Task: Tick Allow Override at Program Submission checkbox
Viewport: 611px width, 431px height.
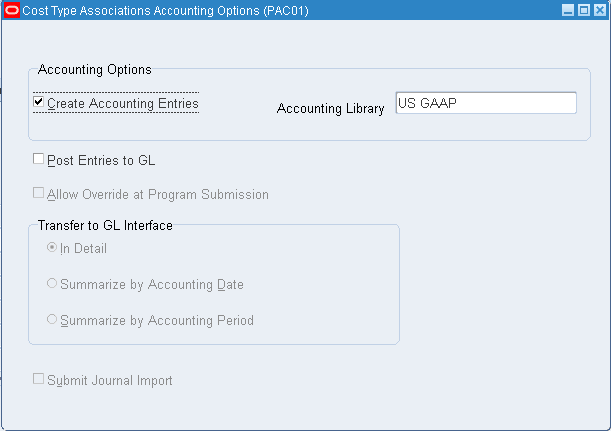Action: [x=39, y=194]
